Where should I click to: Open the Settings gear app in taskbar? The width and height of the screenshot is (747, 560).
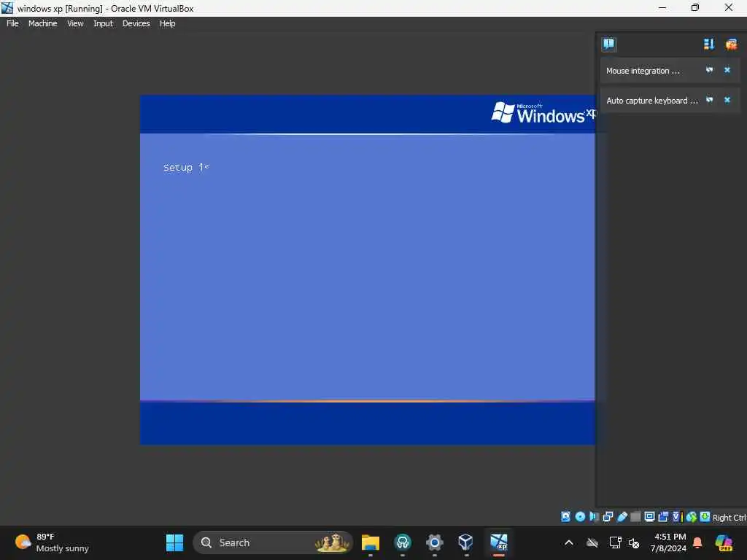coord(434,542)
